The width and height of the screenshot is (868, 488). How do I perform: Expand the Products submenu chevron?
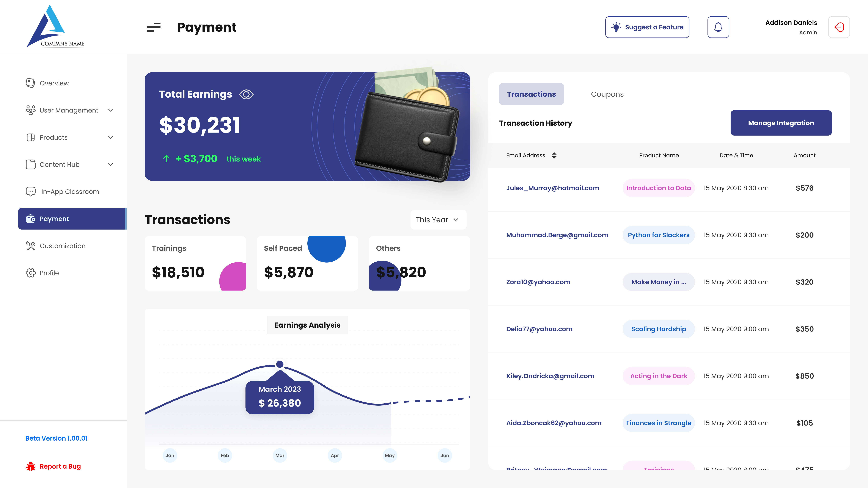[110, 137]
